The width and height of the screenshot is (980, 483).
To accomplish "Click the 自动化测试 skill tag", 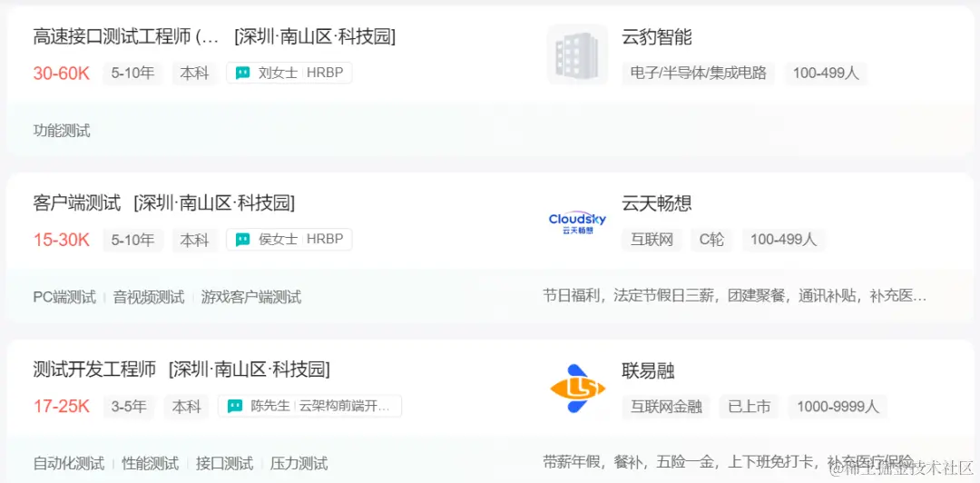I will (x=69, y=464).
